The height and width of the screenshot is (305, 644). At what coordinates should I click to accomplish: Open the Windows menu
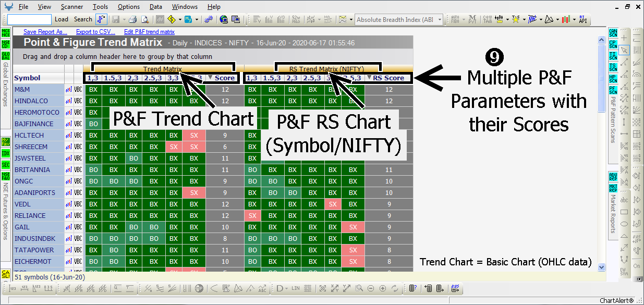click(185, 7)
